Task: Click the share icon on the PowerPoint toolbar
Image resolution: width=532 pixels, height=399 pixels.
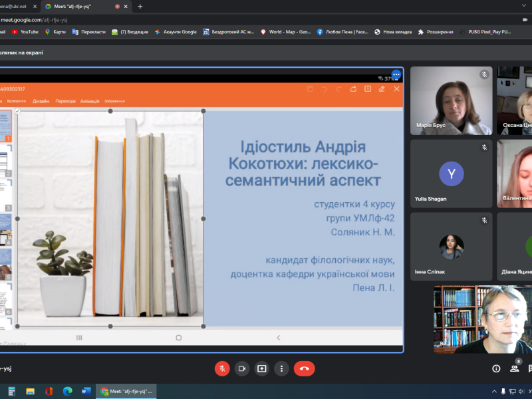Action: coord(353,88)
